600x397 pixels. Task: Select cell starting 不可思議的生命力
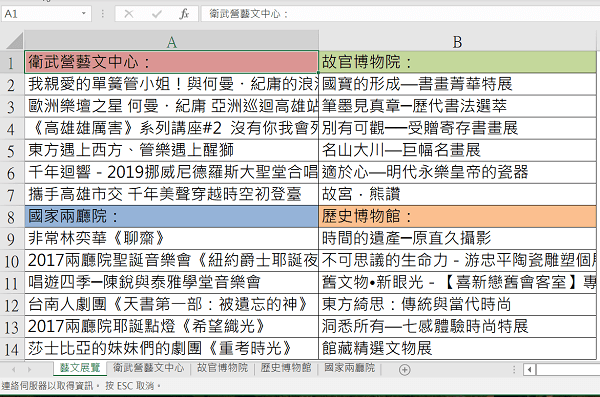tap(457, 261)
